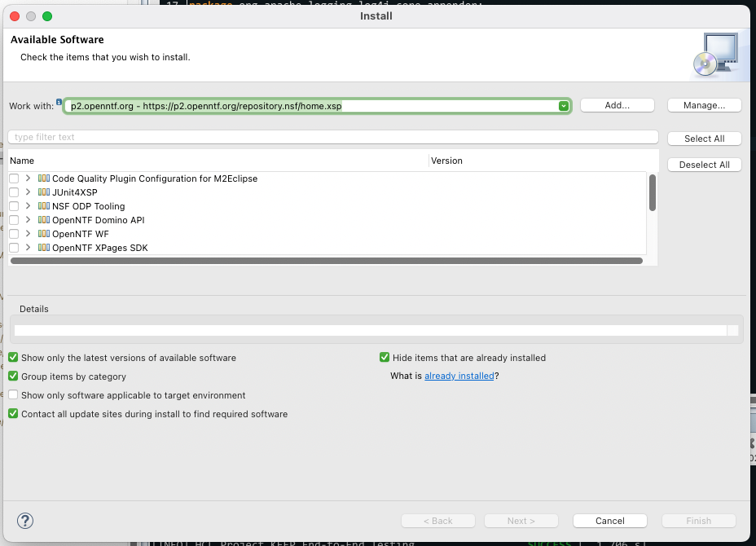756x546 pixels.
Task: Click the Details text area
Action: tap(371, 330)
